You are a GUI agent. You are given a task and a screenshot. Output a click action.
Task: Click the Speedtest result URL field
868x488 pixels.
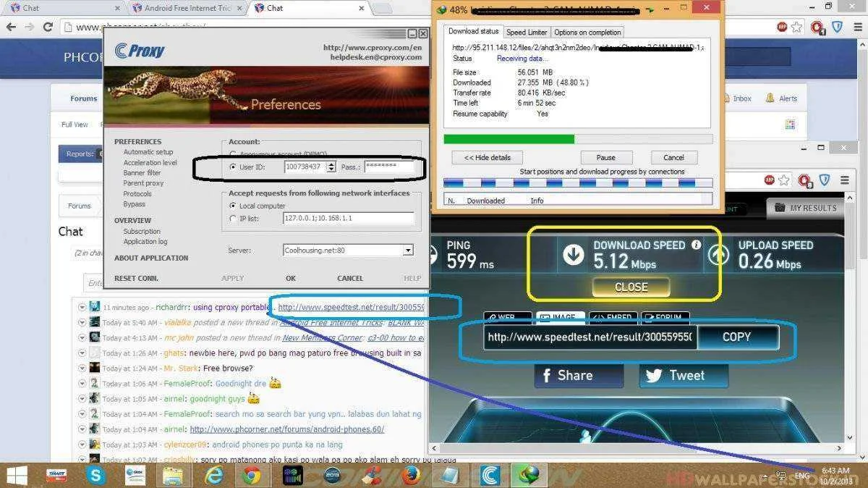[590, 337]
